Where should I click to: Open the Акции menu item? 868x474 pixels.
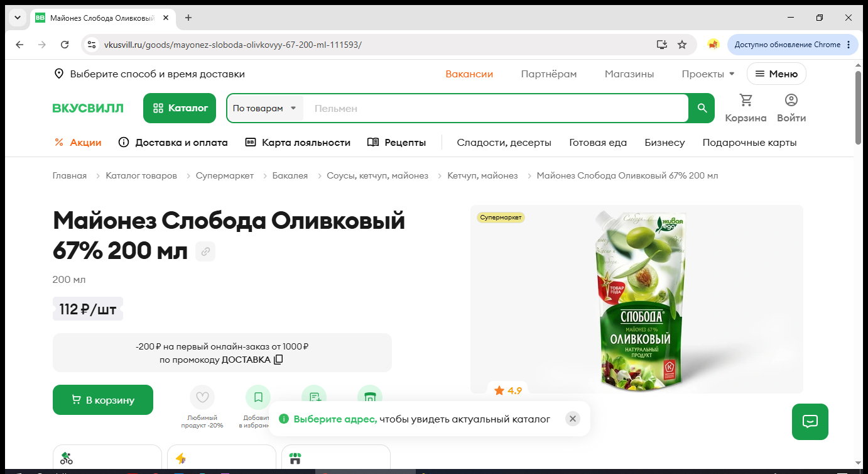[x=78, y=143]
